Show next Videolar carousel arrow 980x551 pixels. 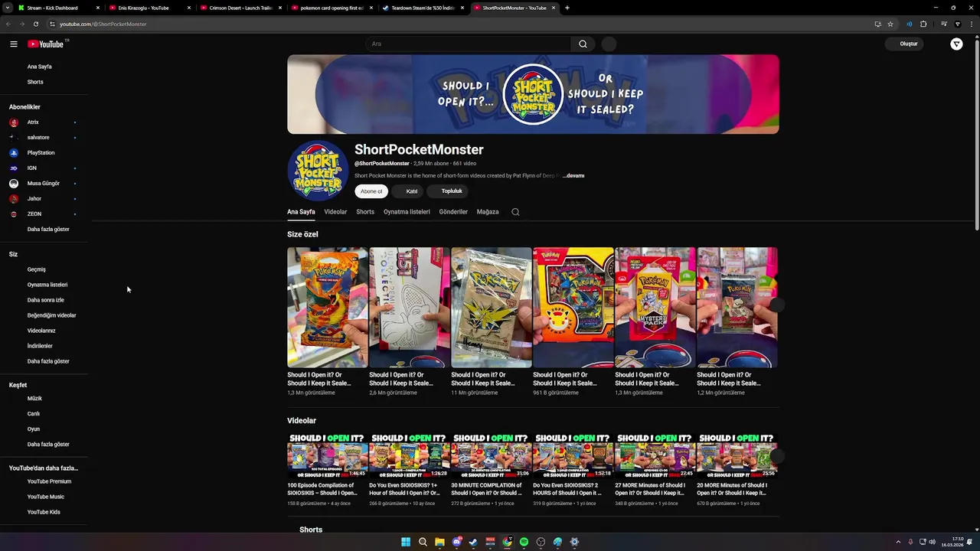pos(776,456)
